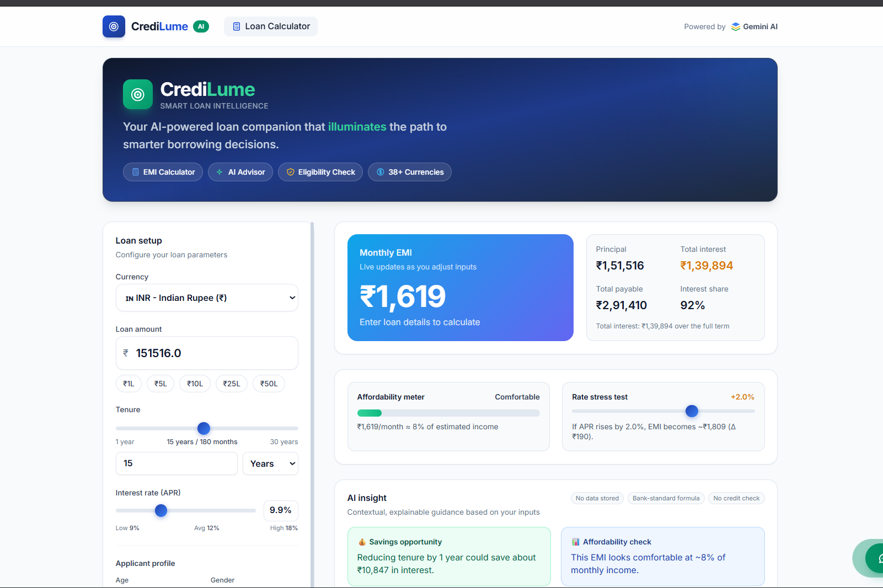This screenshot has width=883, height=588.
Task: Open the Loan Calculator tab
Action: point(271,26)
